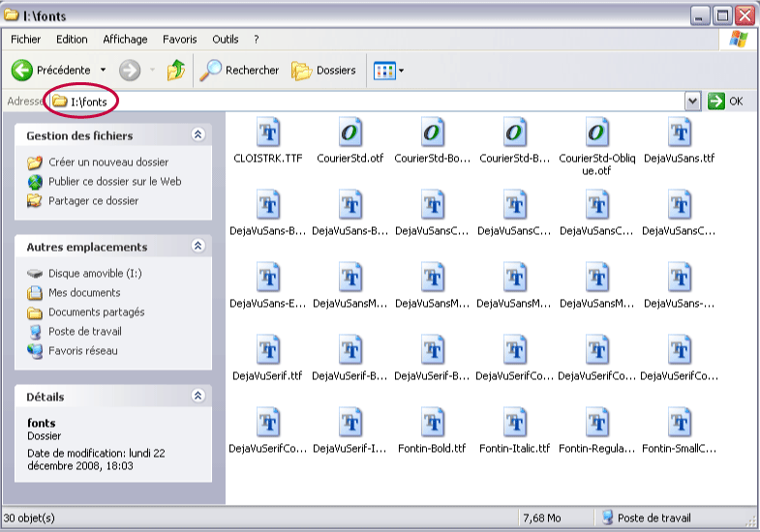Viewport: 760px width, 532px height.
Task: Click the folder icon in the title bar
Action: pyautogui.click(x=12, y=15)
